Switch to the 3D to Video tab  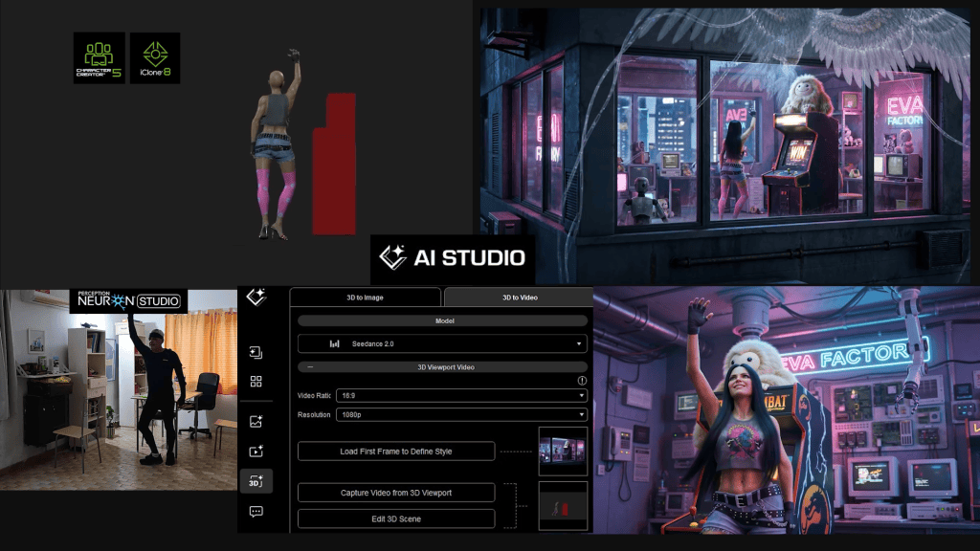tap(520, 298)
